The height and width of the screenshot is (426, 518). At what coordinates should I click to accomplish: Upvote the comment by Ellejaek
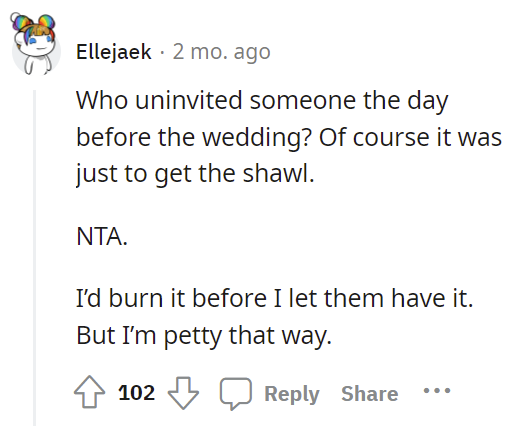click(x=89, y=392)
